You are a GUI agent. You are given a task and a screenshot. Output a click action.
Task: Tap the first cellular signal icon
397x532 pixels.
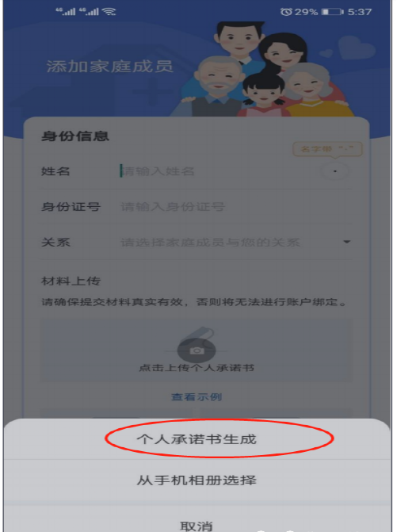pyautogui.click(x=66, y=12)
